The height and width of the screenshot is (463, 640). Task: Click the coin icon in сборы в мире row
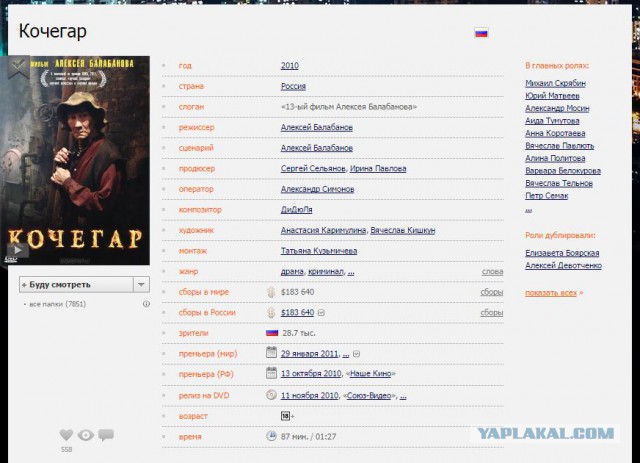coord(271,292)
